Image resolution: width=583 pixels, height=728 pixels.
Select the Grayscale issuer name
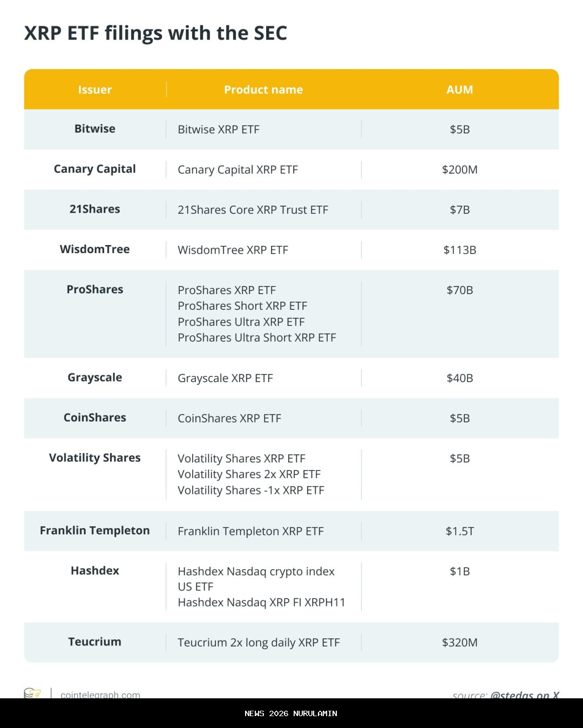[95, 378]
